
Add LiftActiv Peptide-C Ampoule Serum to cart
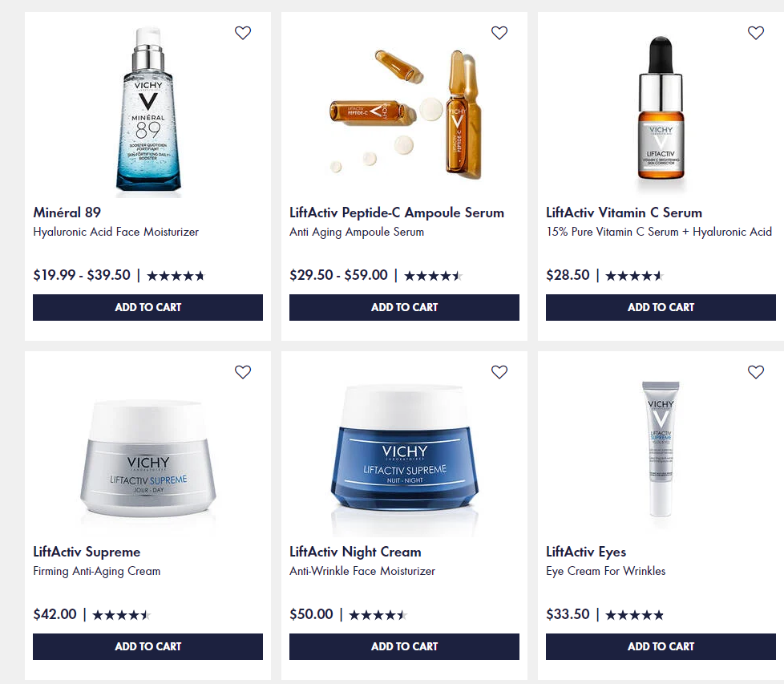(405, 307)
